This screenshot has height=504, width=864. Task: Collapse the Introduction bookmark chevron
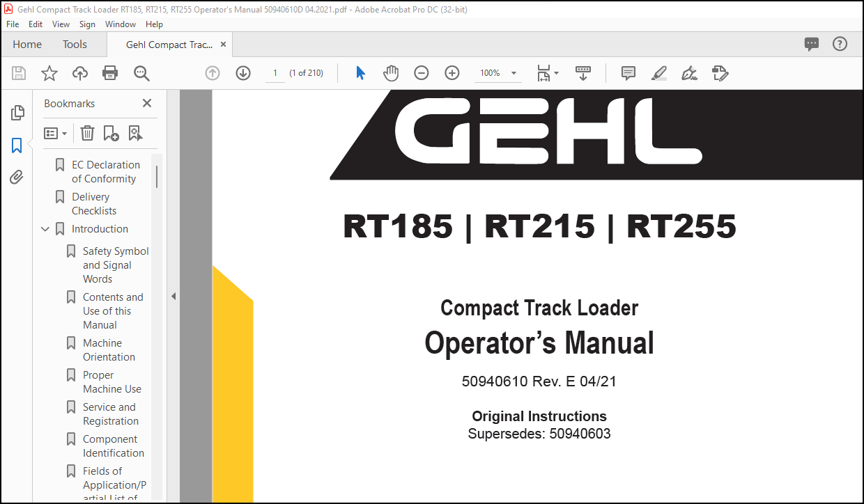point(45,229)
